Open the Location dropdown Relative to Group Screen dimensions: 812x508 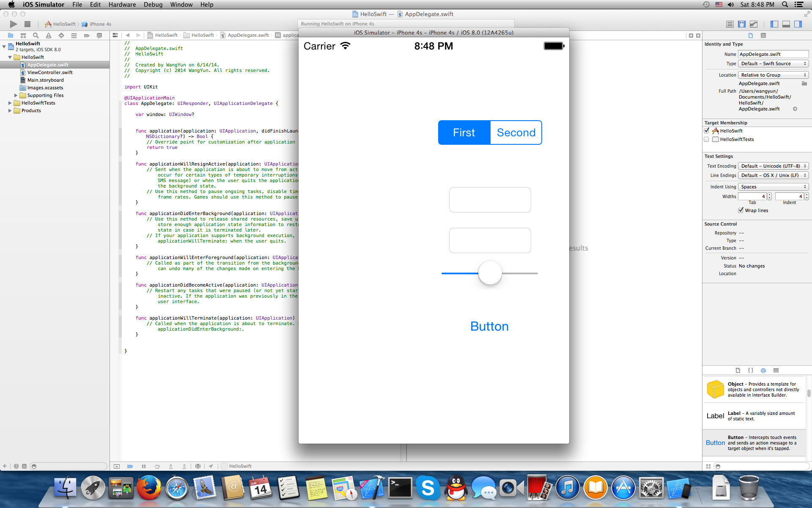[774, 75]
